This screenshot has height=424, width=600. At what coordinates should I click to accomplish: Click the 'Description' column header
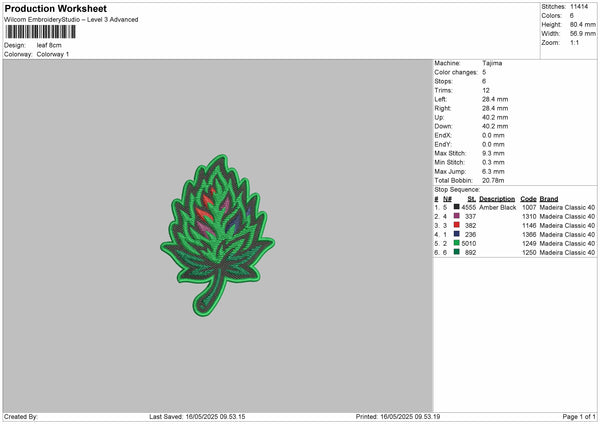(497, 199)
